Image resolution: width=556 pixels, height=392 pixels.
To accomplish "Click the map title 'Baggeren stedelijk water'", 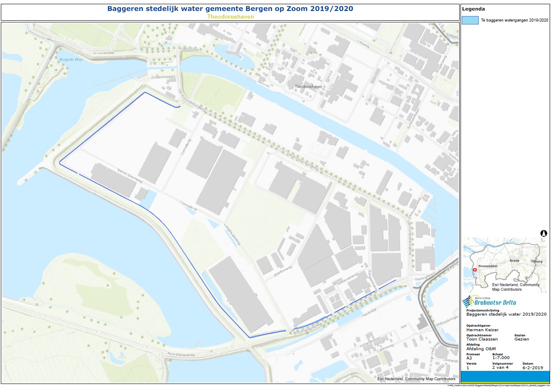I will pyautogui.click(x=230, y=9).
